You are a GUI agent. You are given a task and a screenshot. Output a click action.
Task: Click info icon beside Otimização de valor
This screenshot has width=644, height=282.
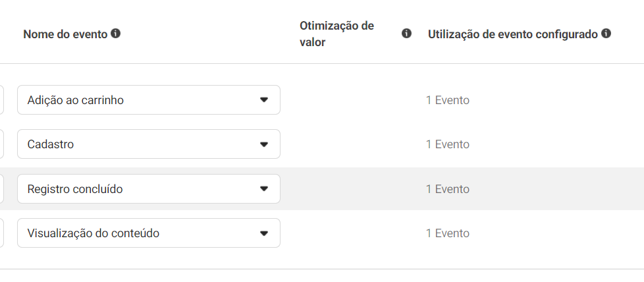tap(406, 34)
